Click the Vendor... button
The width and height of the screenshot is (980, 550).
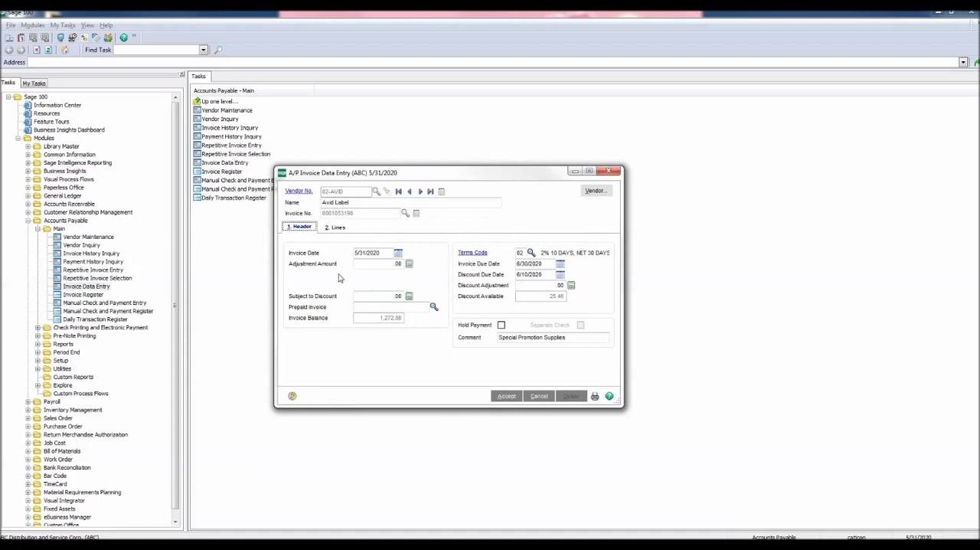click(x=596, y=191)
